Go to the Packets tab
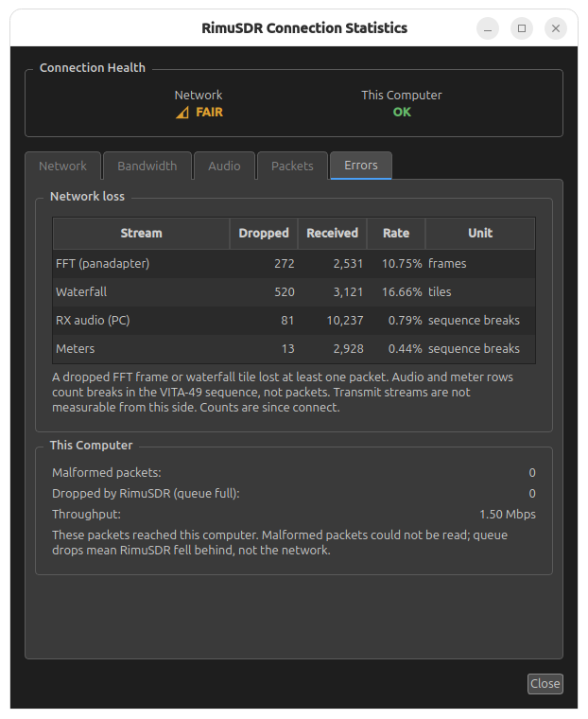The height and width of the screenshot is (719, 588). pos(292,166)
